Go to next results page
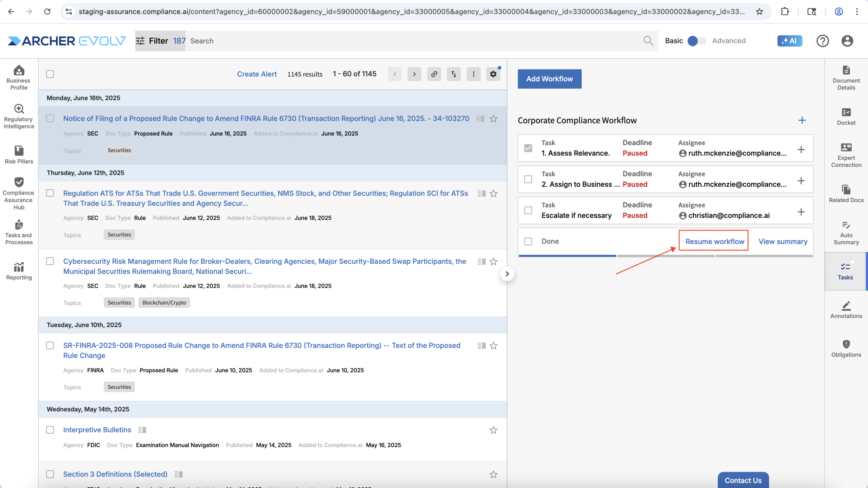 tap(414, 74)
